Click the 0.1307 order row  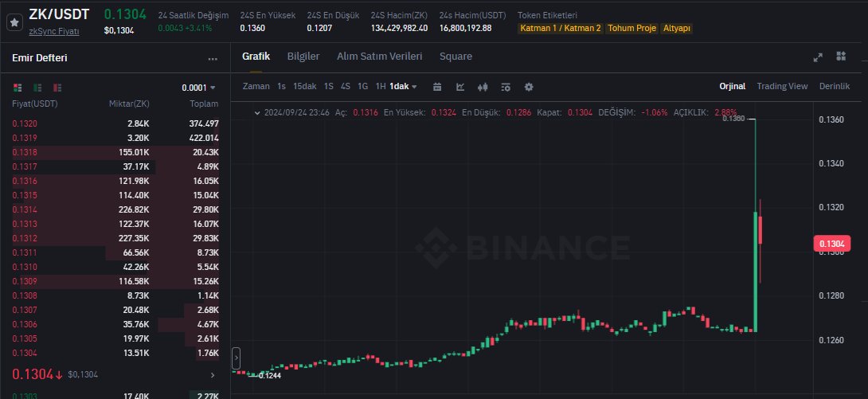pyautogui.click(x=115, y=310)
